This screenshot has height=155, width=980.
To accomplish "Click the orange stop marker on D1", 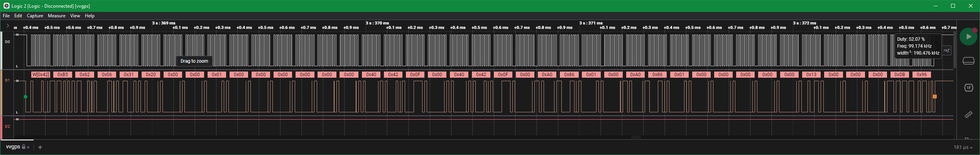I will tap(934, 97).
